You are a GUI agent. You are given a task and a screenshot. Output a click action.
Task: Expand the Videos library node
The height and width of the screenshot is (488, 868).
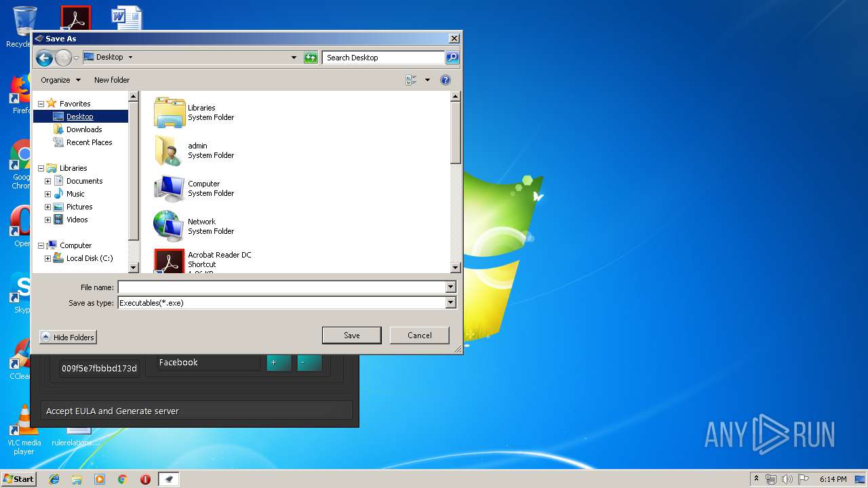tap(48, 220)
